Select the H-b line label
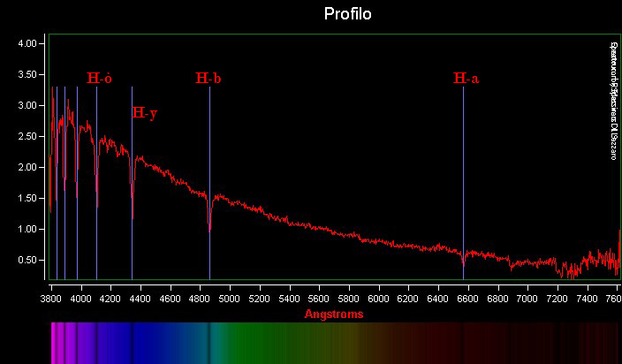This screenshot has height=364, width=622. coord(208,79)
